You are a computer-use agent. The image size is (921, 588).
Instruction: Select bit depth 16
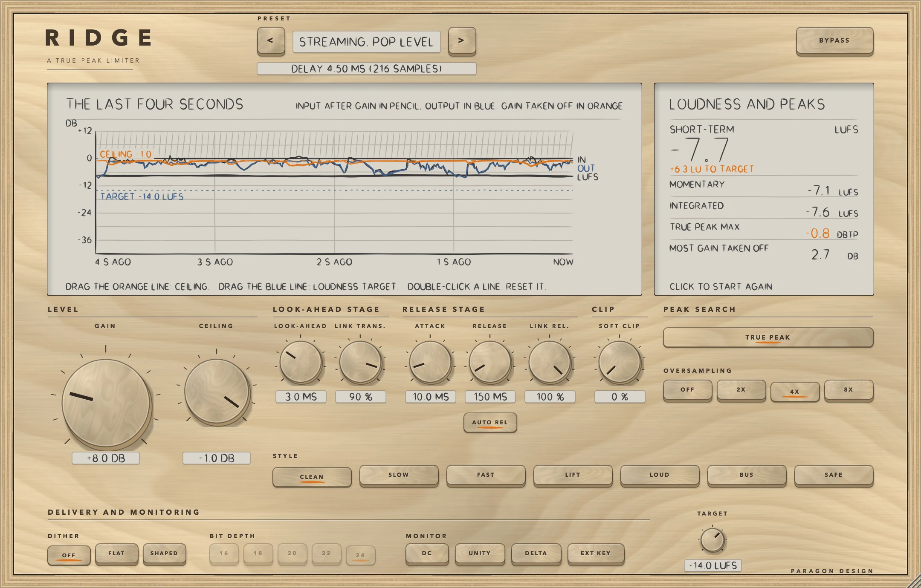pos(224,553)
